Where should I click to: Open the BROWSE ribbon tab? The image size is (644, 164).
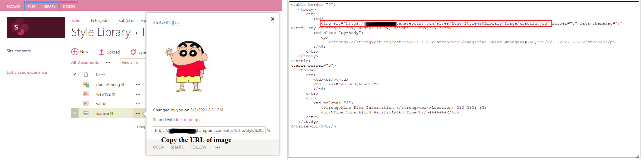(x=13, y=6)
